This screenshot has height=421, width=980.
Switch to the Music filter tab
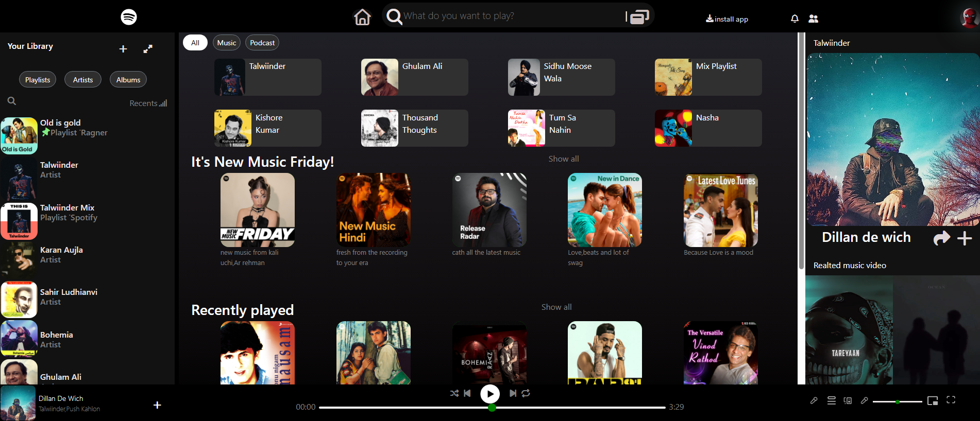(227, 43)
